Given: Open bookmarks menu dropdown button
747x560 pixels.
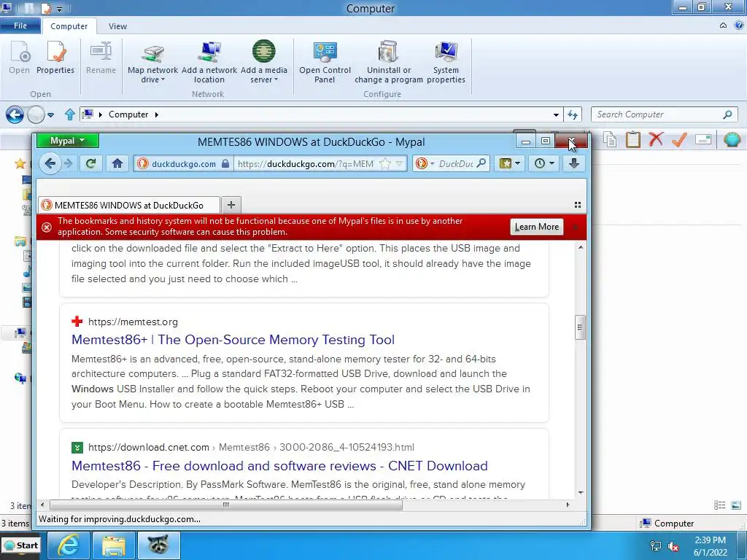Looking at the screenshot, I should [x=510, y=163].
